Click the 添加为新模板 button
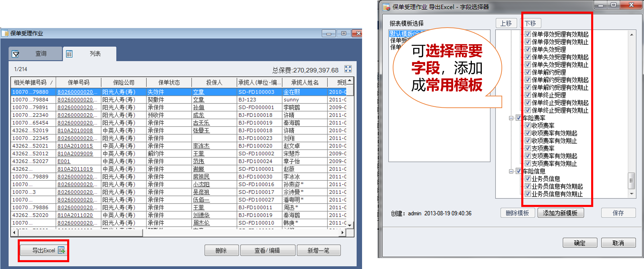Screen dimensions: 644x269 pos(560,213)
